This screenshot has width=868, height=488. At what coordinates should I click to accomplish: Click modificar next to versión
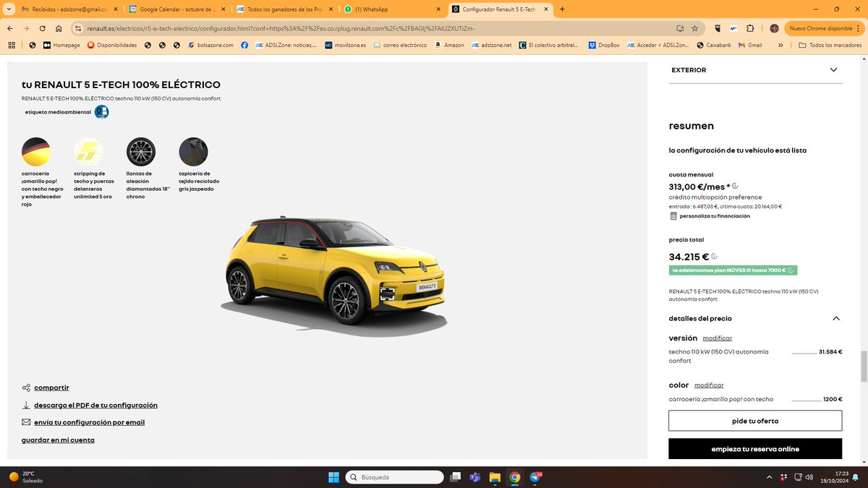(718, 338)
